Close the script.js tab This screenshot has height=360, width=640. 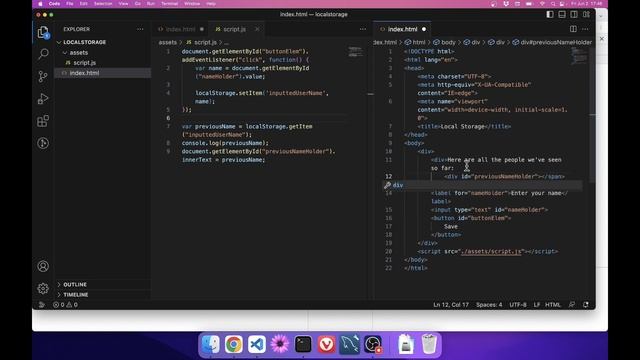pyautogui.click(x=257, y=29)
